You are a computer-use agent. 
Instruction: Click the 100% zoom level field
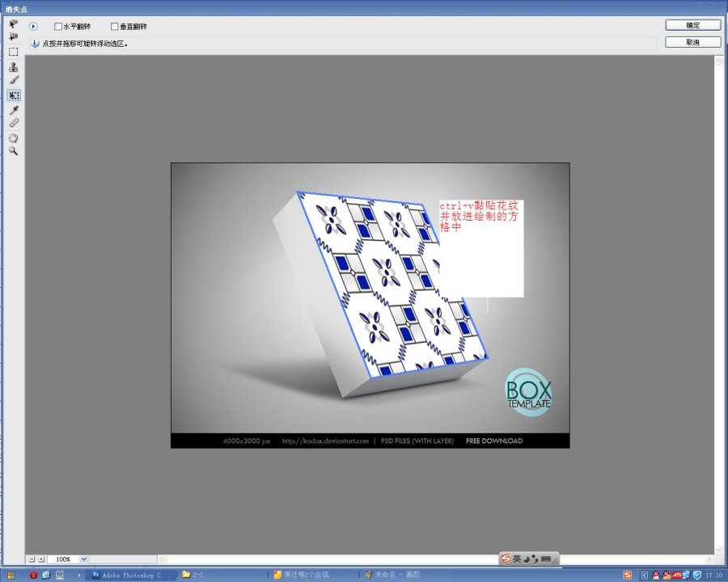[x=65, y=559]
